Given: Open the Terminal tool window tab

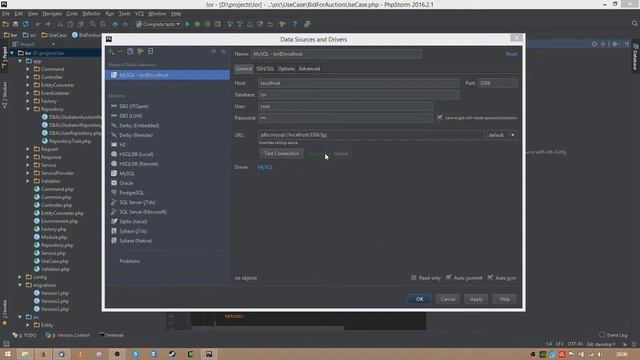Looking at the screenshot, I should pyautogui.click(x=111, y=335).
